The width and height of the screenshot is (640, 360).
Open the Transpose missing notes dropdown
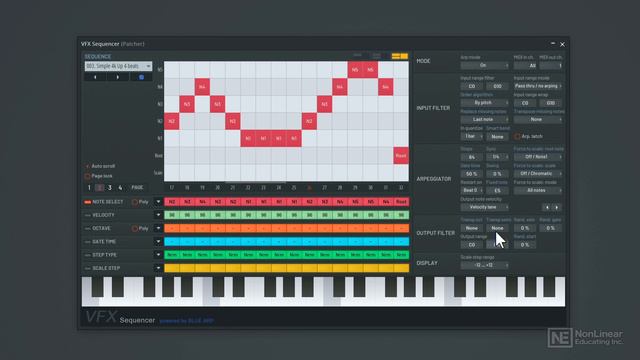538,120
